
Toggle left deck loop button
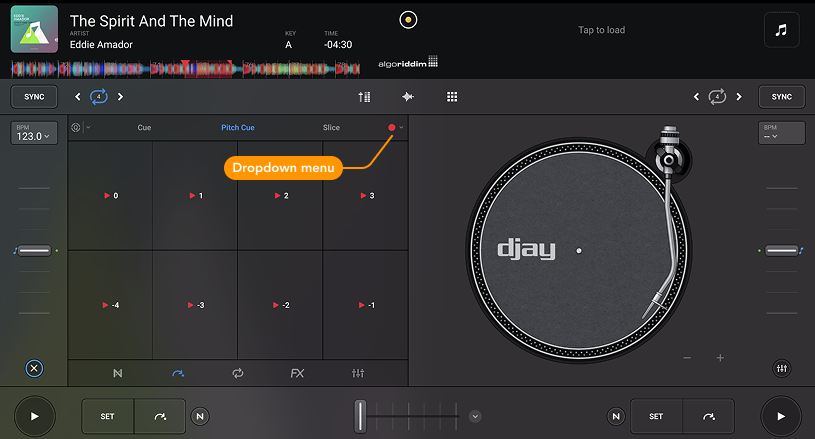pos(98,97)
